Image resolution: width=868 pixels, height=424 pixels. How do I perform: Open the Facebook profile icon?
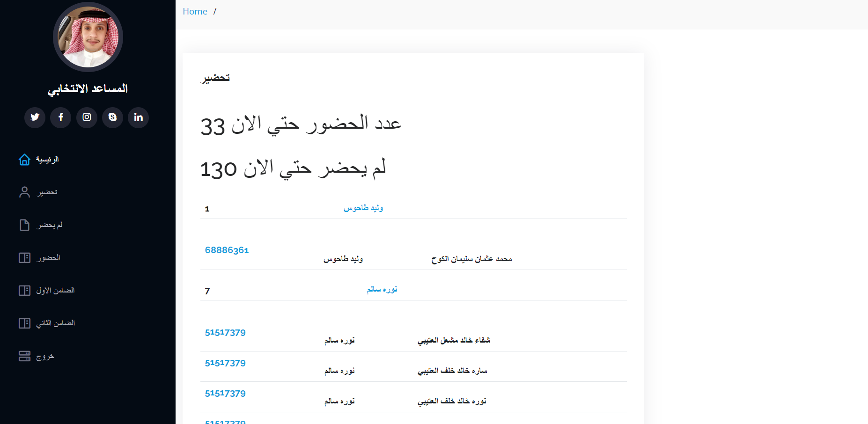[61, 117]
